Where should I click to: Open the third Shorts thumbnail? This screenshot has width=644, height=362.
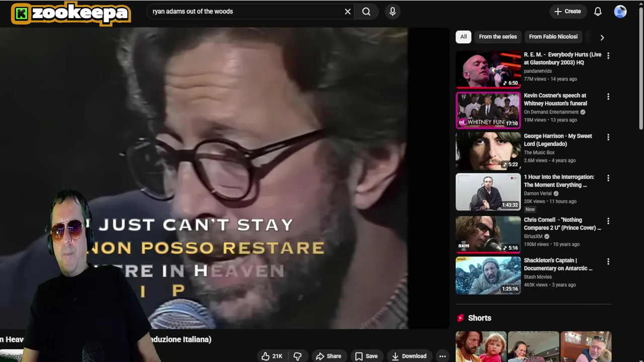(x=586, y=346)
